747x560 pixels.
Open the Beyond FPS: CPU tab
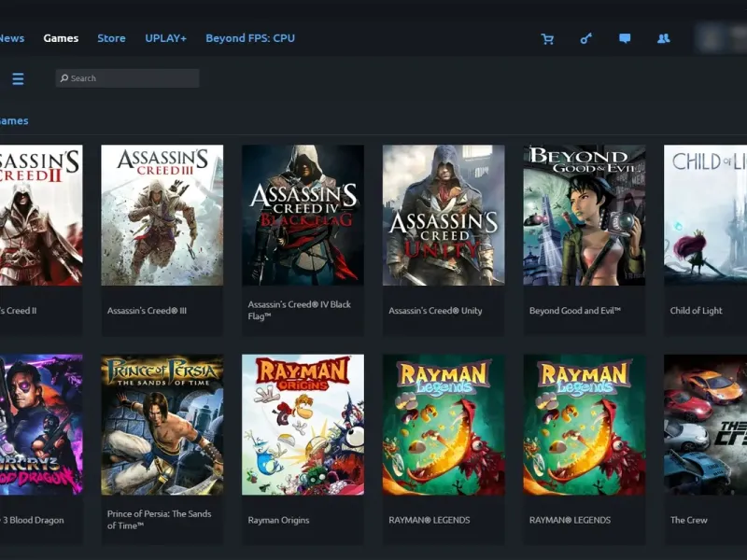(x=250, y=38)
